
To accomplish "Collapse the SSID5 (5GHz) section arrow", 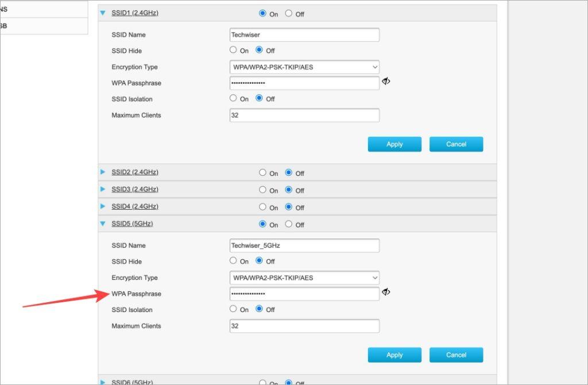I will 103,224.
